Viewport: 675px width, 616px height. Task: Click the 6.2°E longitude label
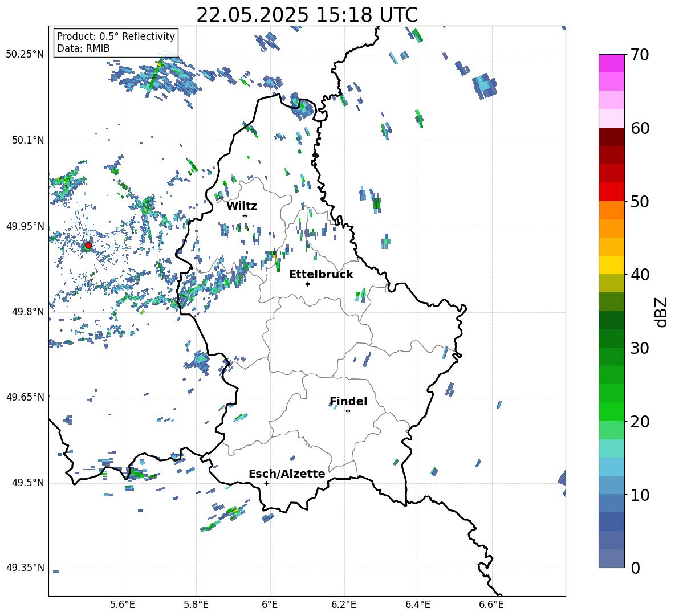point(344,605)
